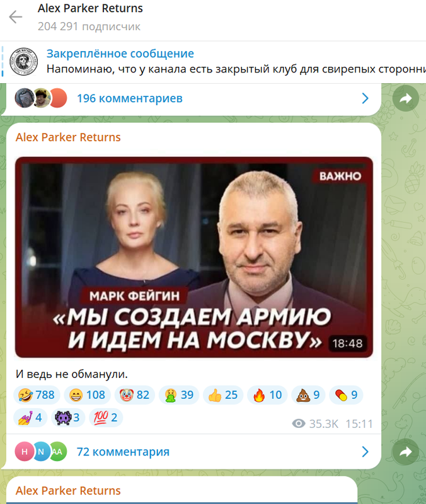Forward the Mark Feygin video post
The image size is (426, 504).
click(x=405, y=452)
